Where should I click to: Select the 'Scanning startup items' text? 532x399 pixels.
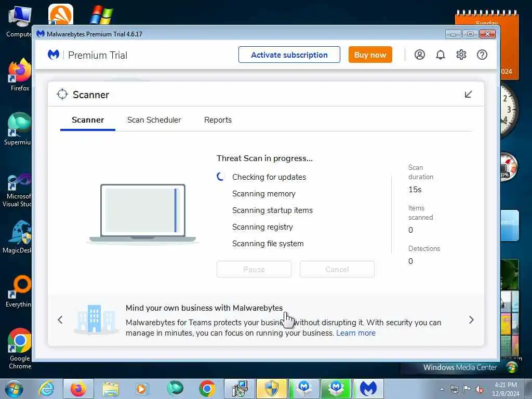coord(272,210)
